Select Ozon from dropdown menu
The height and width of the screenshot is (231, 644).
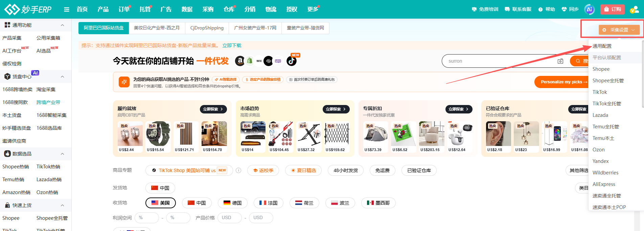(598, 150)
